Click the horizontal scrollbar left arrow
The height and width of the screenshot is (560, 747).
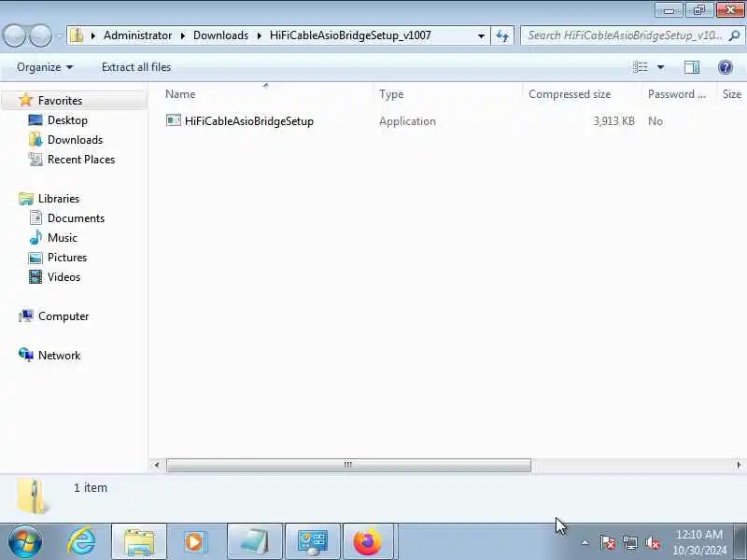pos(157,465)
